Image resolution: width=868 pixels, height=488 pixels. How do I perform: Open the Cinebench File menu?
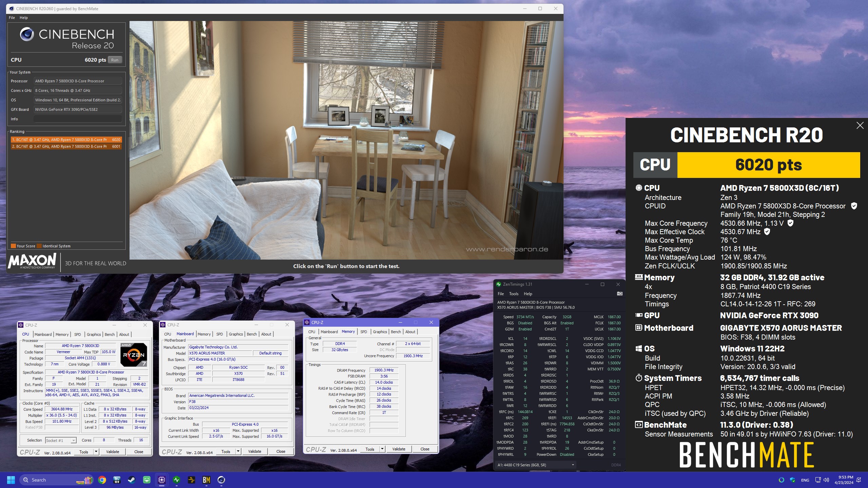(12, 18)
